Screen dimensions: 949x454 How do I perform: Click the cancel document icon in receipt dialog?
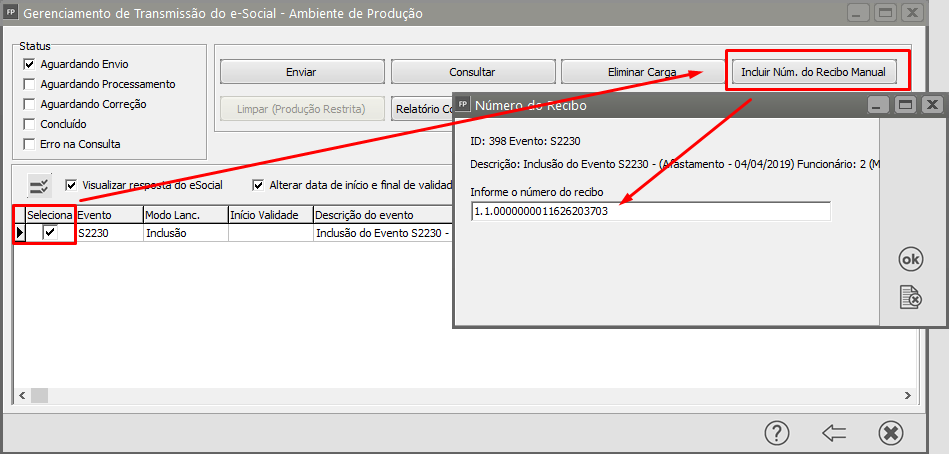tap(910, 297)
